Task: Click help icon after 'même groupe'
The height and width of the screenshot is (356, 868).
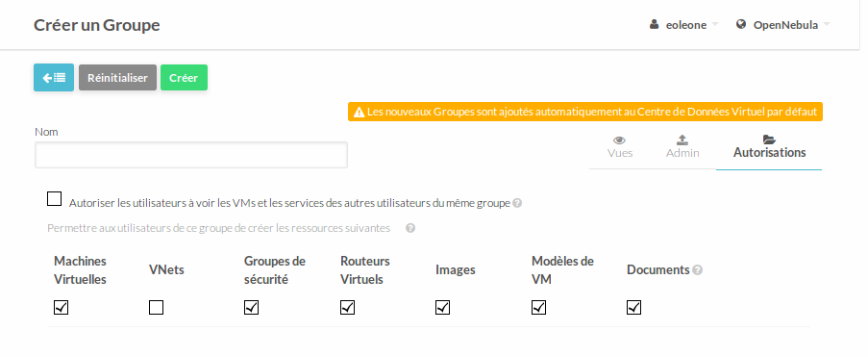Action: click(517, 204)
